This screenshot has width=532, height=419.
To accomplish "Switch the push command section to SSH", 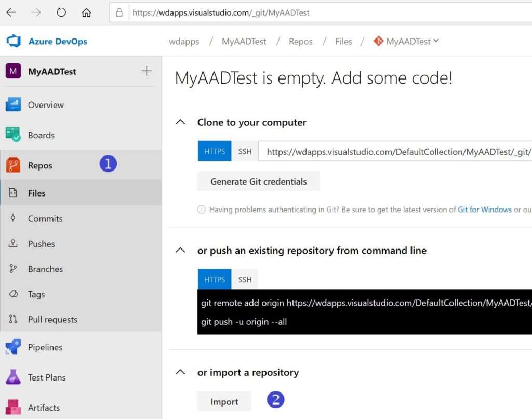I will pyautogui.click(x=245, y=279).
